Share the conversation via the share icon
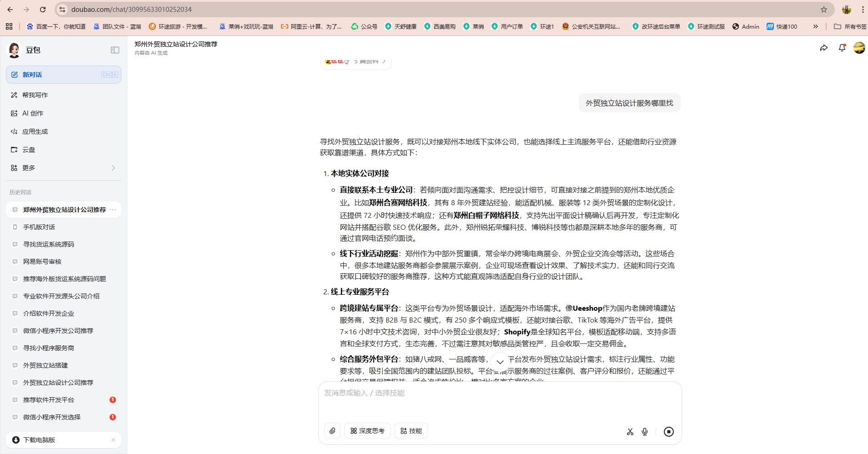This screenshot has height=454, width=868. (x=824, y=48)
